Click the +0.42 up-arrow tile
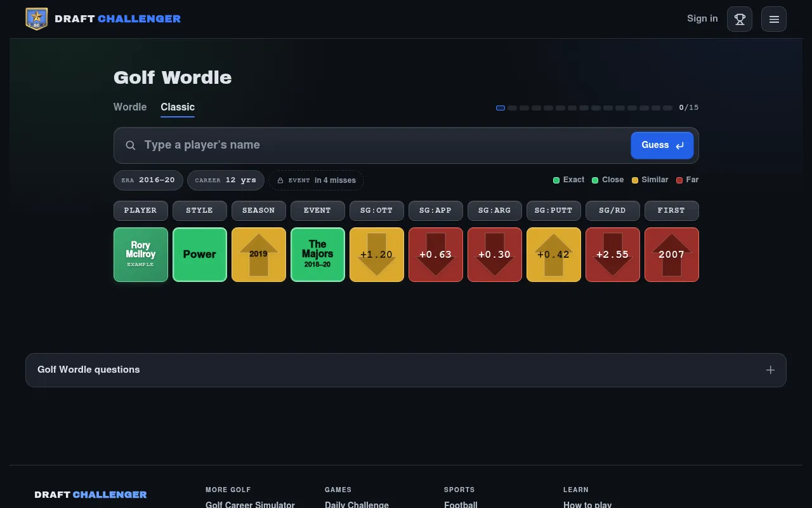 click(554, 255)
